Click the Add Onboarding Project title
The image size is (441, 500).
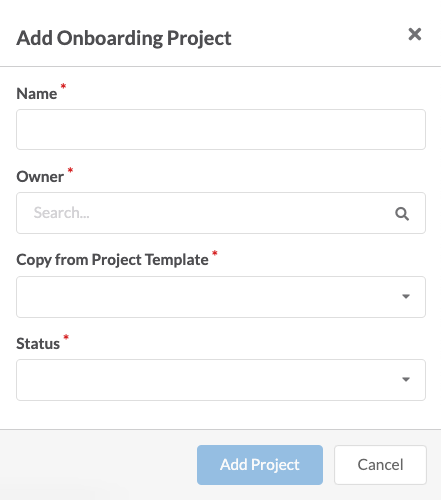tap(124, 38)
